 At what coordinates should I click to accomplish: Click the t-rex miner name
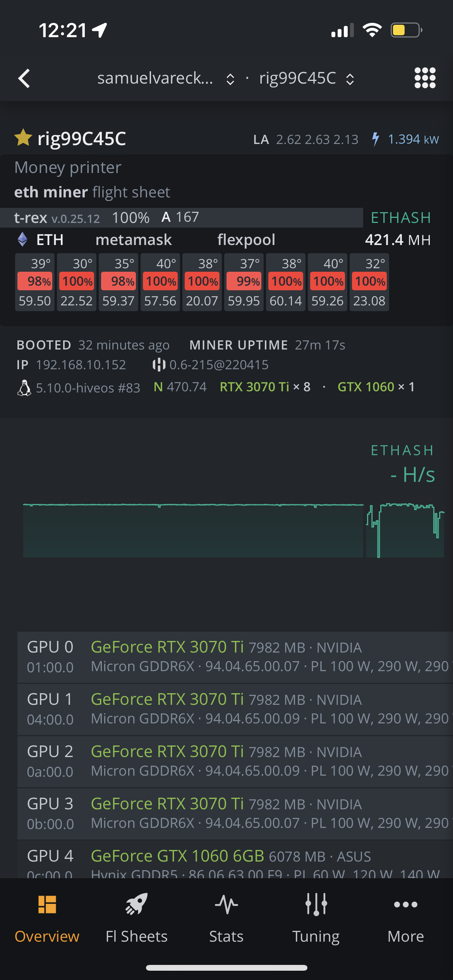pyautogui.click(x=30, y=218)
